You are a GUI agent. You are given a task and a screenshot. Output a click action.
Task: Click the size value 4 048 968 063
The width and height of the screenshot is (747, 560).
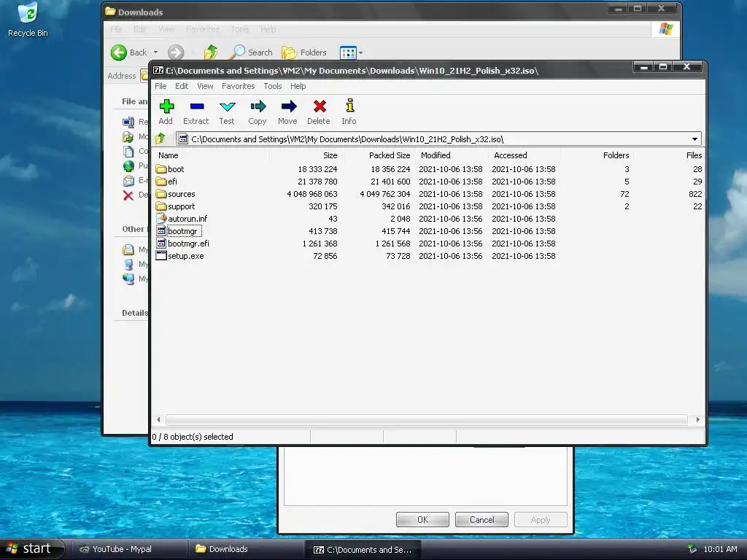[312, 194]
